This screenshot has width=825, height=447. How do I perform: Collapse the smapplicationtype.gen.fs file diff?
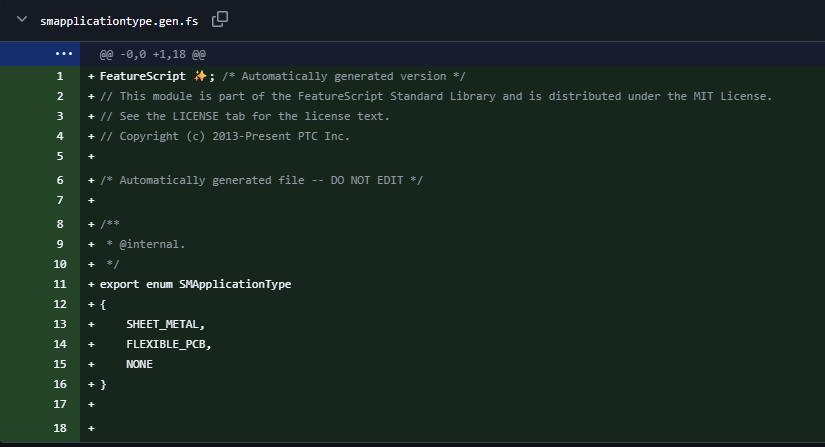(22, 19)
